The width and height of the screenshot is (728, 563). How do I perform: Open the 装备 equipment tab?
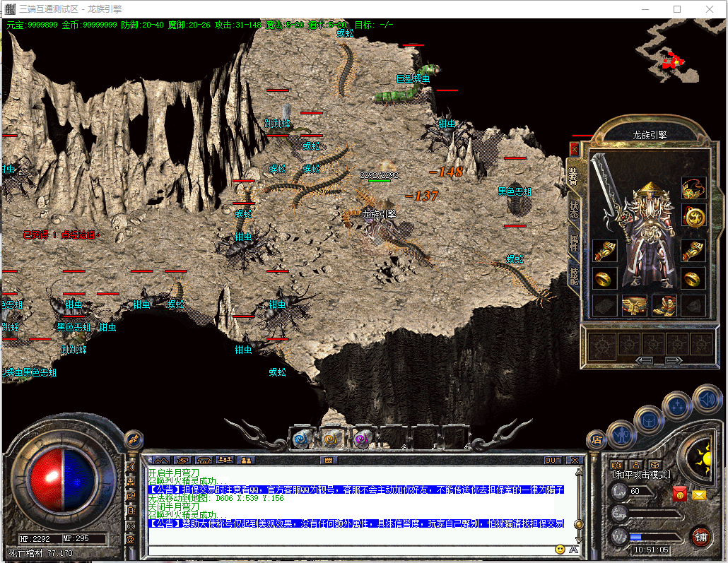click(x=573, y=177)
